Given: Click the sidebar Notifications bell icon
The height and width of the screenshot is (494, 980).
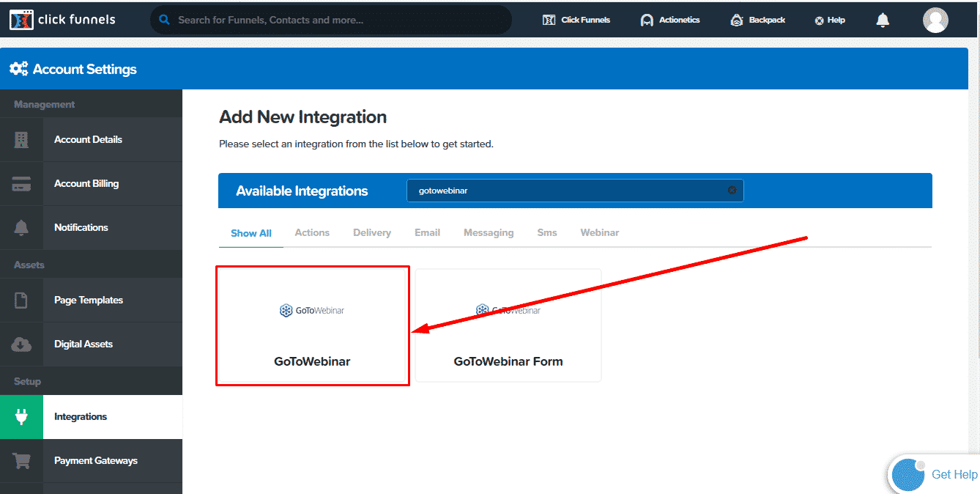Looking at the screenshot, I should [21, 228].
